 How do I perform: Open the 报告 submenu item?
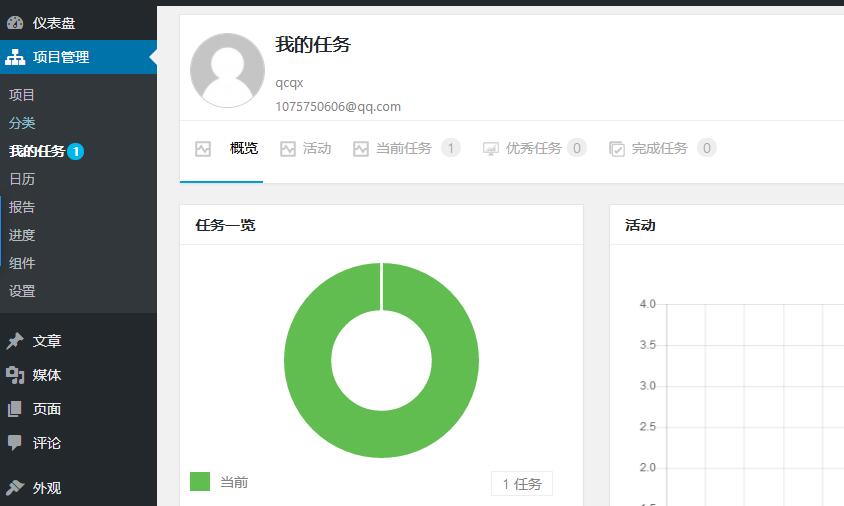pyautogui.click(x=22, y=207)
